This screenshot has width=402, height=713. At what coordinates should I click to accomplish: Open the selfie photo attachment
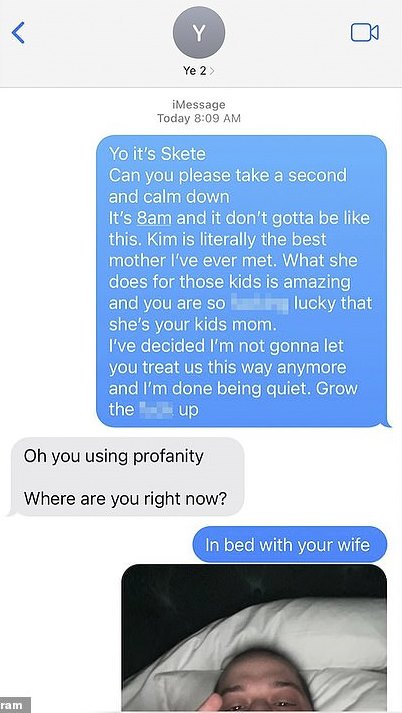[254, 638]
